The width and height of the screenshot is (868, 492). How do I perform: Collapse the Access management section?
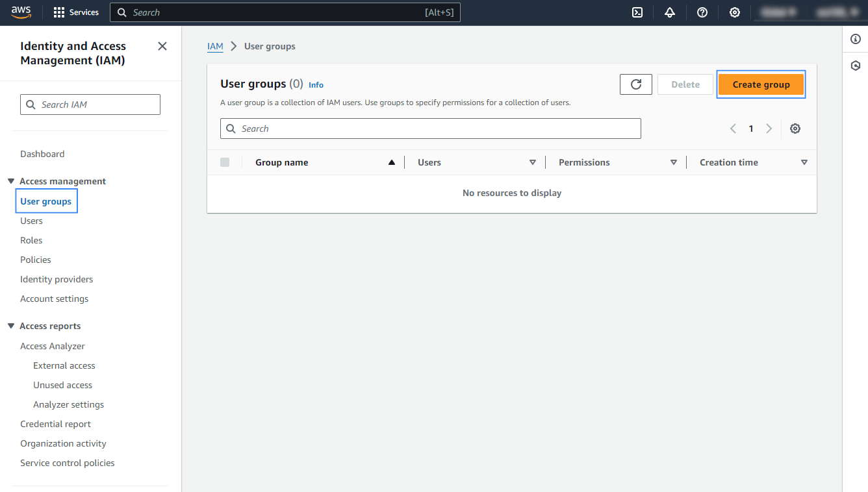pos(10,181)
